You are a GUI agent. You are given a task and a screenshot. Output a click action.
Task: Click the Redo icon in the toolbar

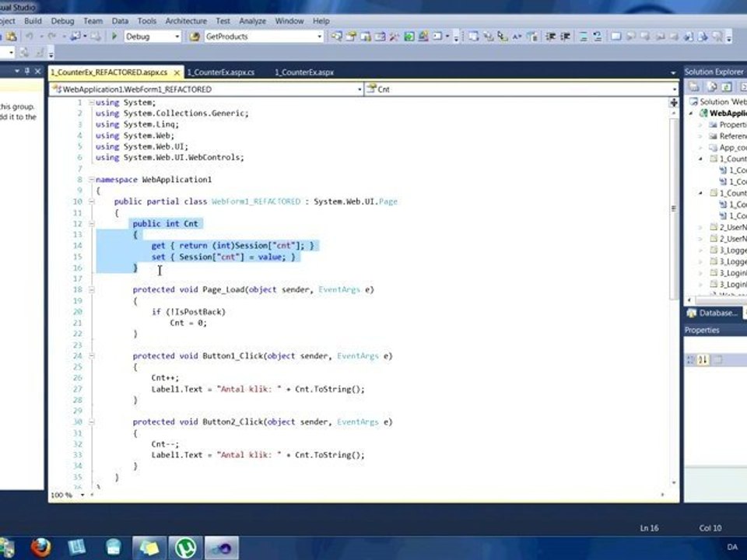(51, 37)
